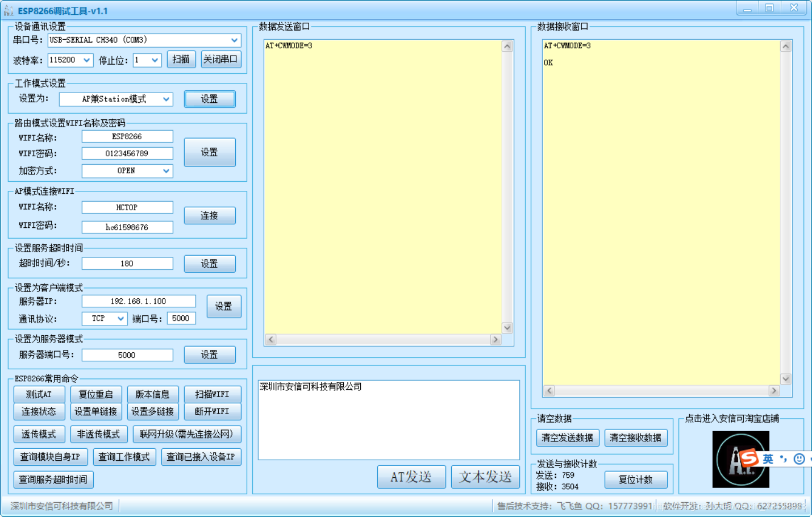
Task: Click receive window horizontal scroll left arrow
Action: (549, 390)
